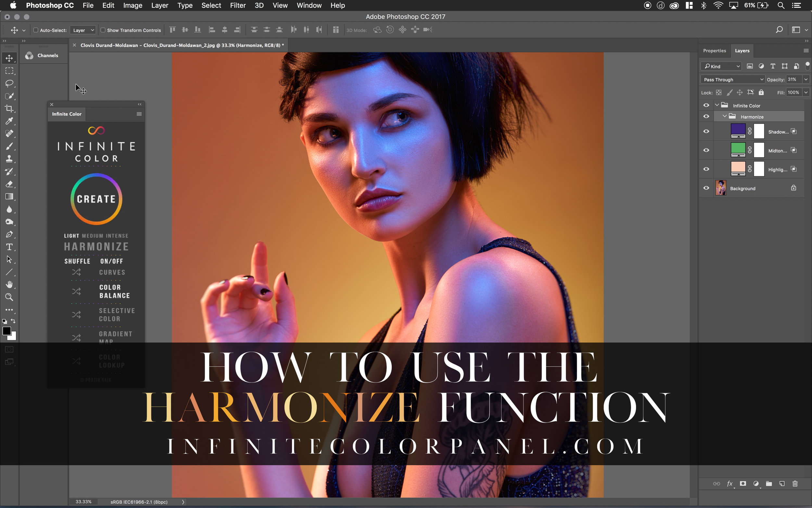The image size is (812, 508).
Task: Hide the Harmonize group layer
Action: (x=706, y=117)
